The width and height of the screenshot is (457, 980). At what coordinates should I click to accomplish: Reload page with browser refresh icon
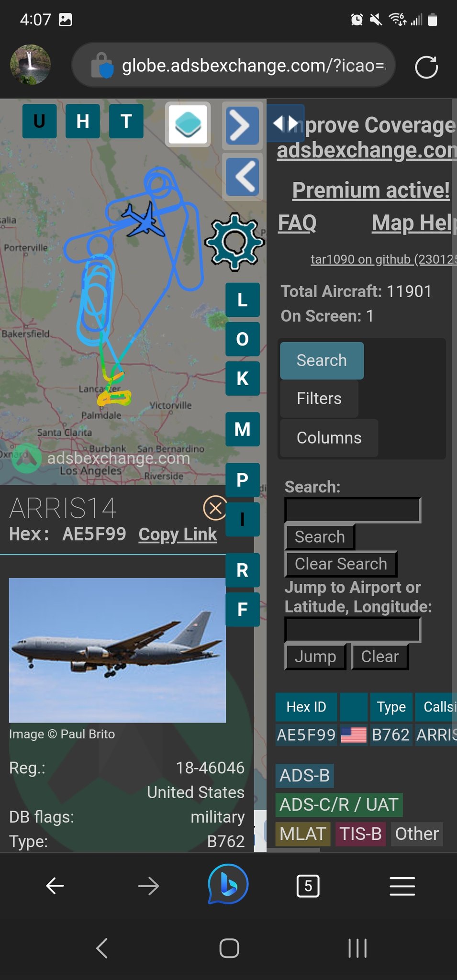click(x=426, y=66)
